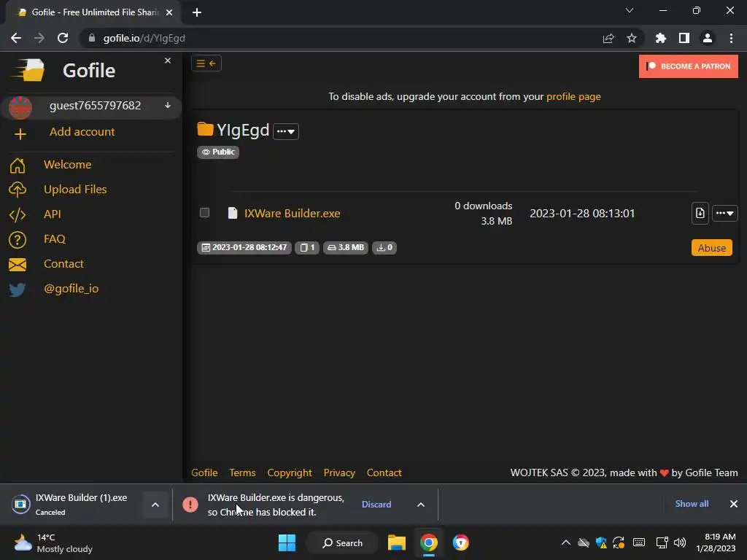Discard the blocked IXWare Builder.exe download
This screenshot has width=747, height=560.
376,505
